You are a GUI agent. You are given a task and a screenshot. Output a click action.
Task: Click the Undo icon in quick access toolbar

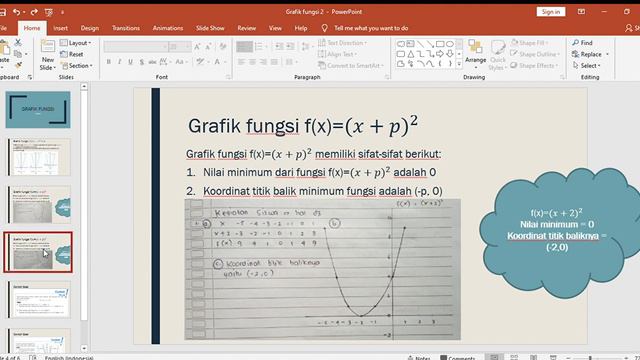coord(16,12)
